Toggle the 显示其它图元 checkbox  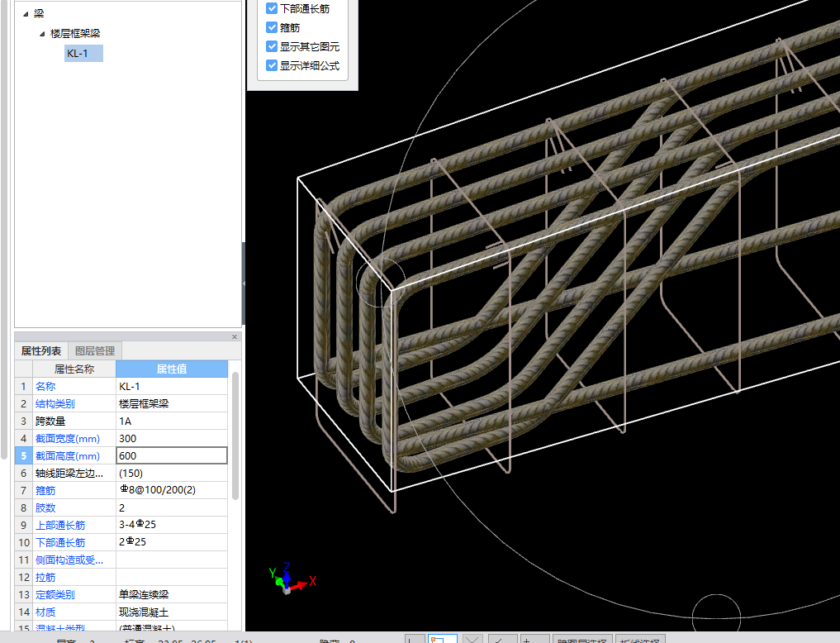point(272,46)
